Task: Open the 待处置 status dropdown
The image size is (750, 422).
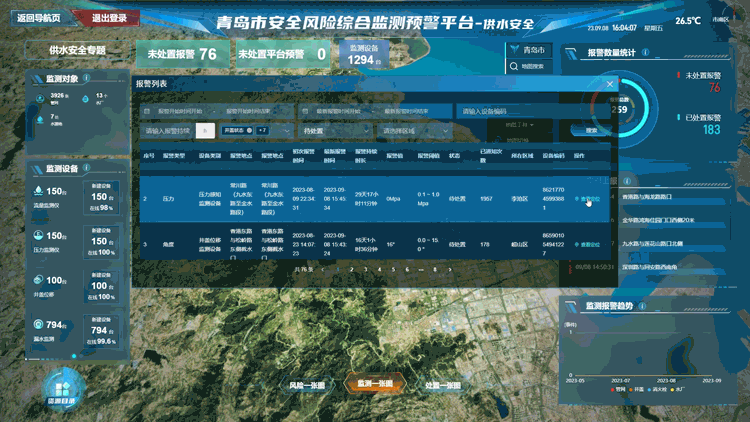Action: [x=335, y=131]
